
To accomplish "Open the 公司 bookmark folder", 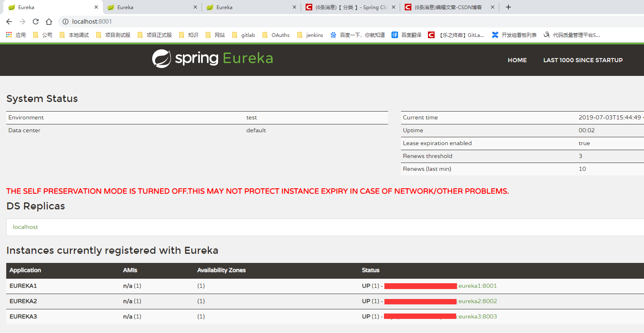I will (x=42, y=35).
